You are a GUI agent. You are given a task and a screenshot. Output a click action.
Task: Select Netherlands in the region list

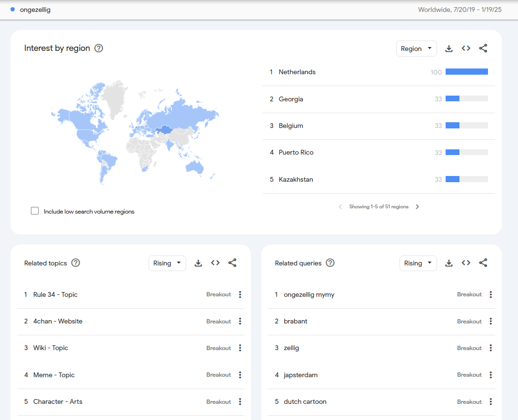(297, 72)
